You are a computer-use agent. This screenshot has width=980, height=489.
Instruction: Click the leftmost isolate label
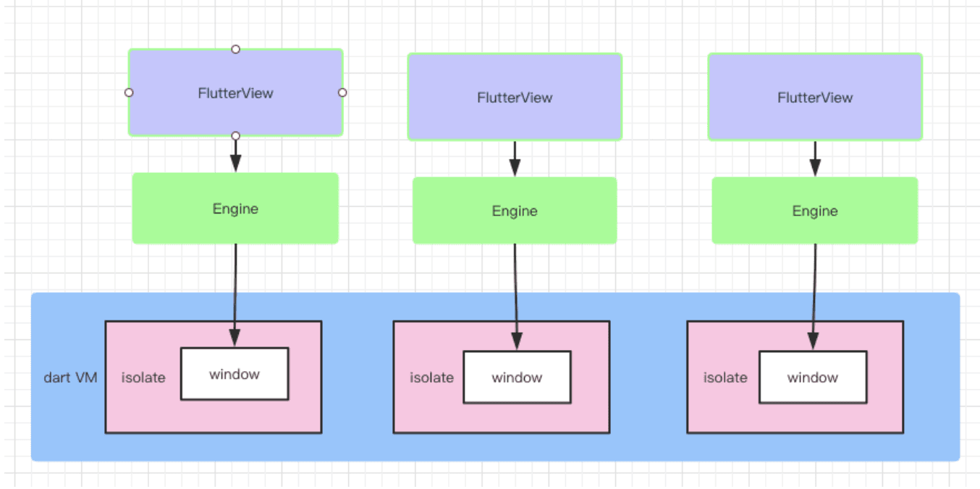[143, 377]
